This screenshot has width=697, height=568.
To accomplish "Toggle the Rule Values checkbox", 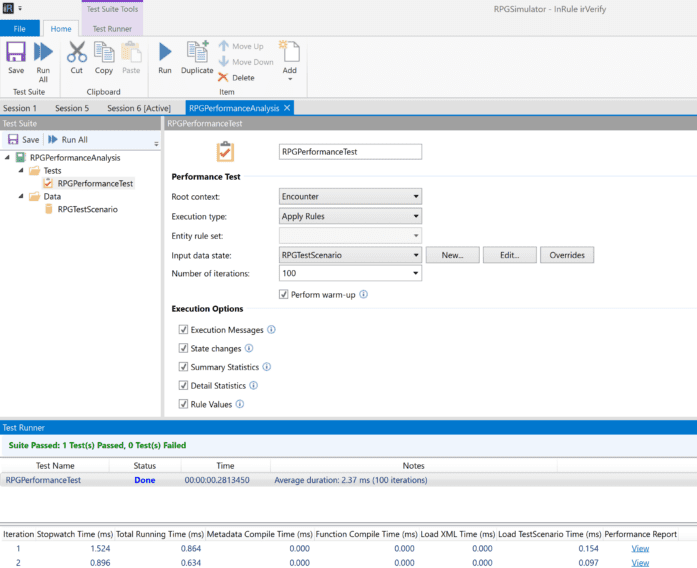I will point(183,404).
